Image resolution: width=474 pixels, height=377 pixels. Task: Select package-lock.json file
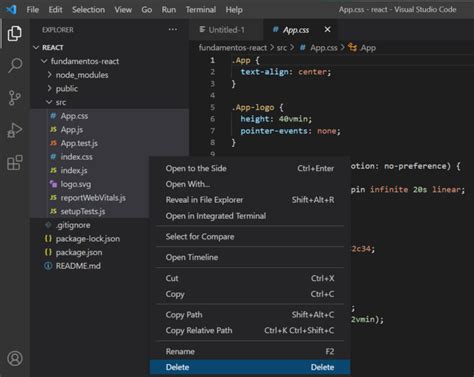click(88, 239)
